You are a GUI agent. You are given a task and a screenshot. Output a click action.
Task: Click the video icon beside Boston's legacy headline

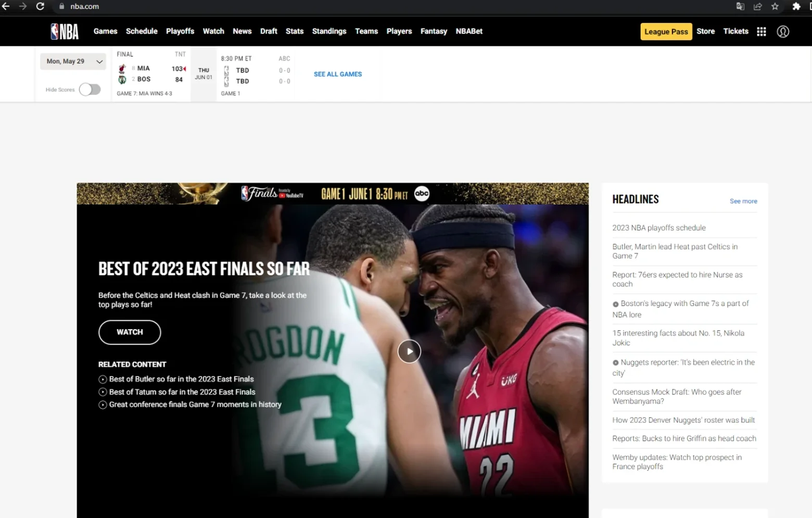616,304
